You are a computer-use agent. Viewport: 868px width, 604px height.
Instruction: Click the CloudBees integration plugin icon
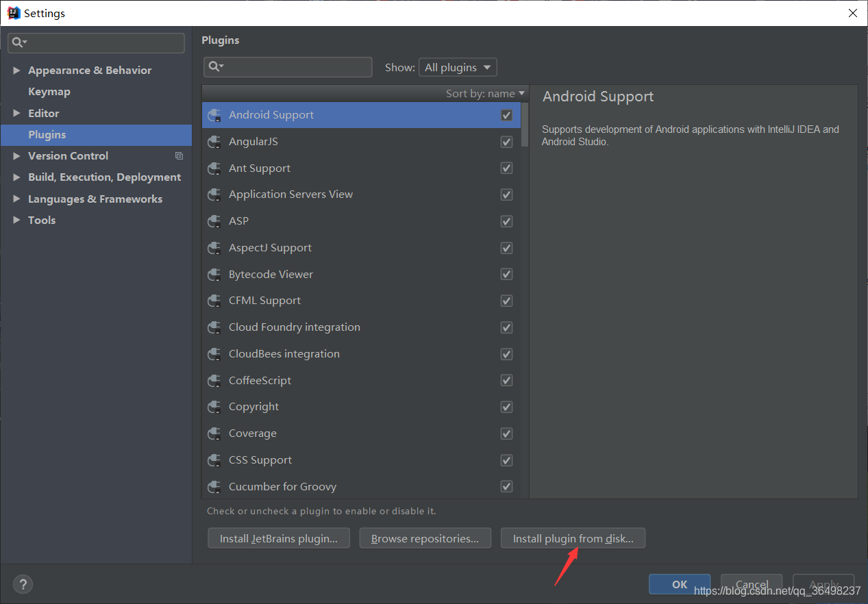click(214, 354)
